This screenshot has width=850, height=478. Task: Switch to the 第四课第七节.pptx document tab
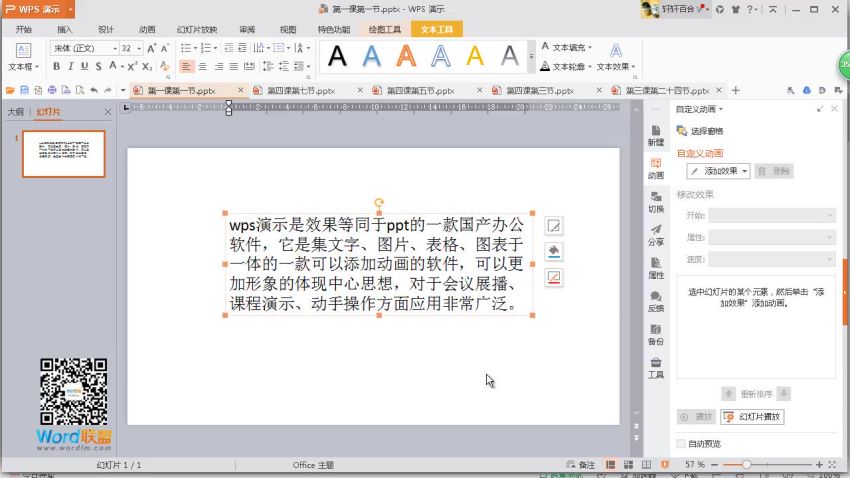pyautogui.click(x=301, y=91)
